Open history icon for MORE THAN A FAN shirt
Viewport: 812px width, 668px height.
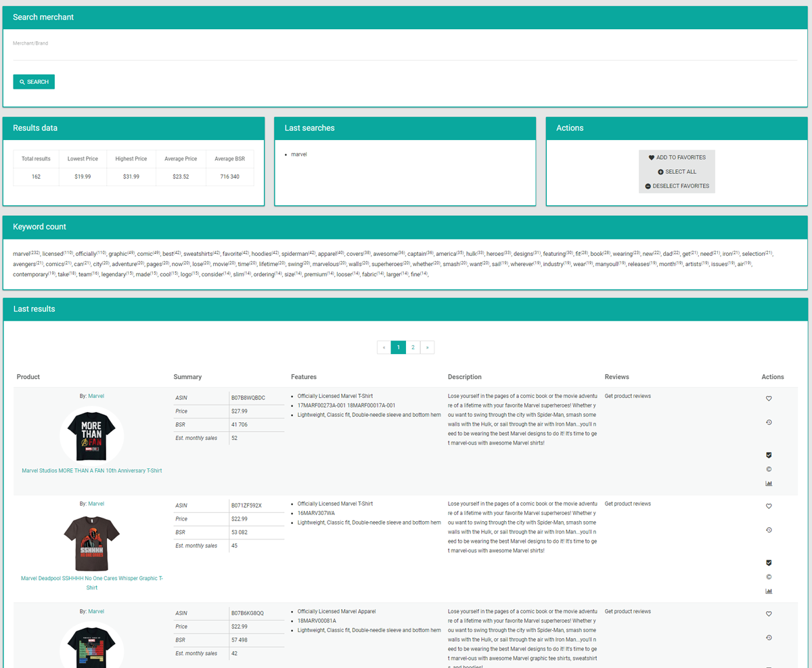pyautogui.click(x=769, y=422)
